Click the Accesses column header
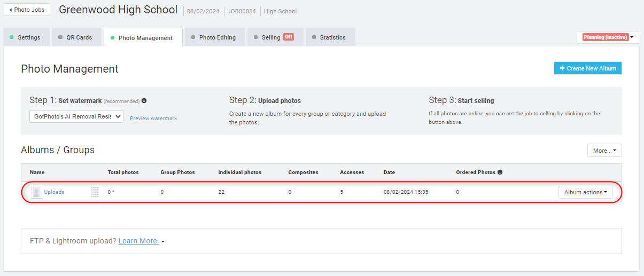The width and height of the screenshot is (644, 276). coord(352,172)
